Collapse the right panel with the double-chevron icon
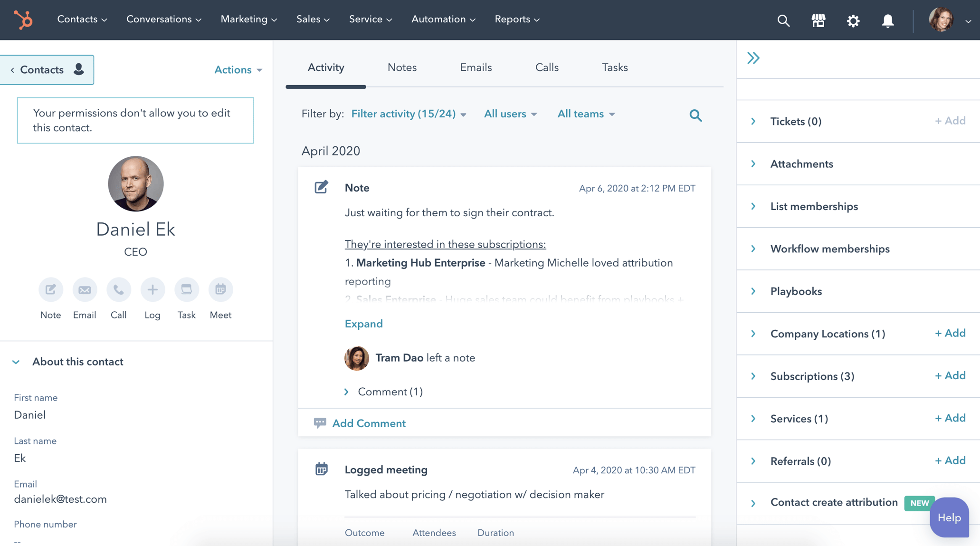The image size is (980, 546). pos(753,57)
